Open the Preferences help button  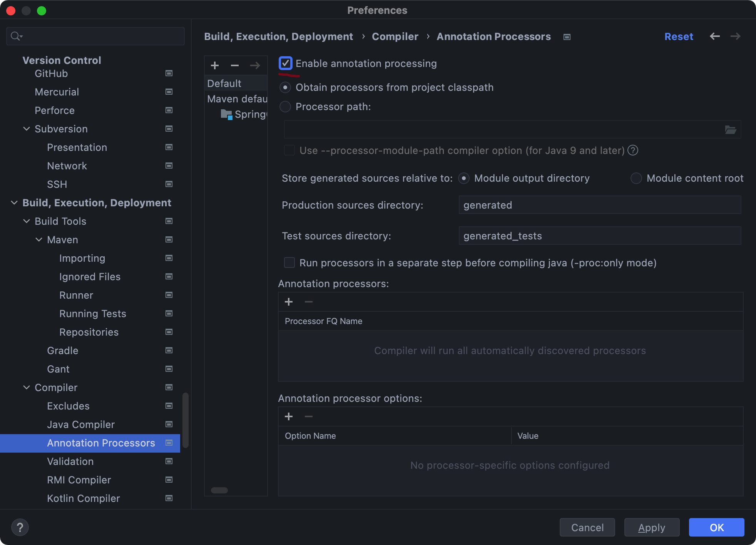point(20,527)
